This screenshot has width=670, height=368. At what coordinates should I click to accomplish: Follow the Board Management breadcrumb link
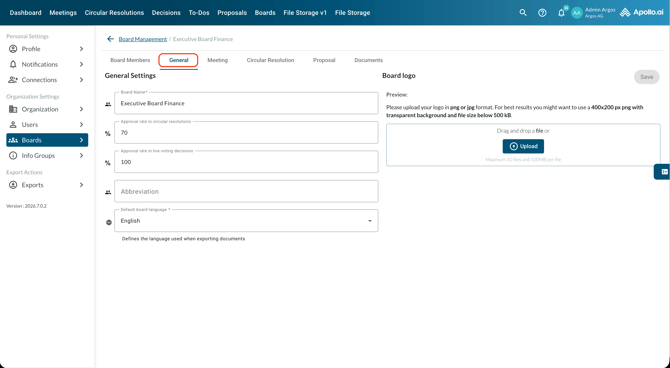click(143, 39)
